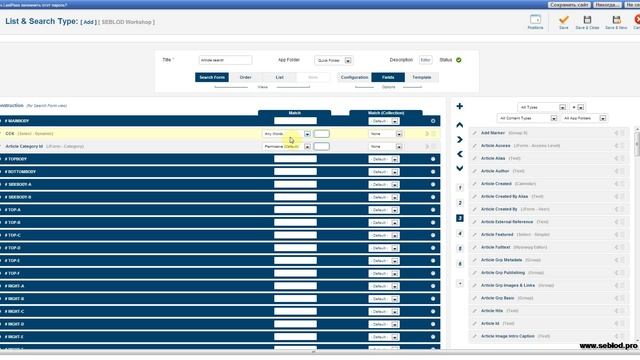Click the Save & Close icon

point(587,20)
